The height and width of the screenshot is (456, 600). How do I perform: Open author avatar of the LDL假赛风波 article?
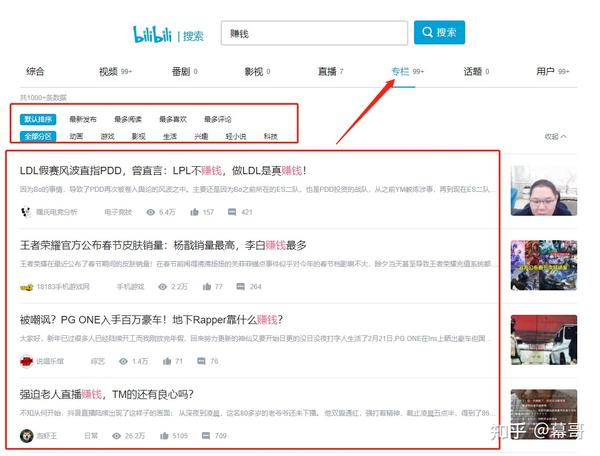click(26, 212)
